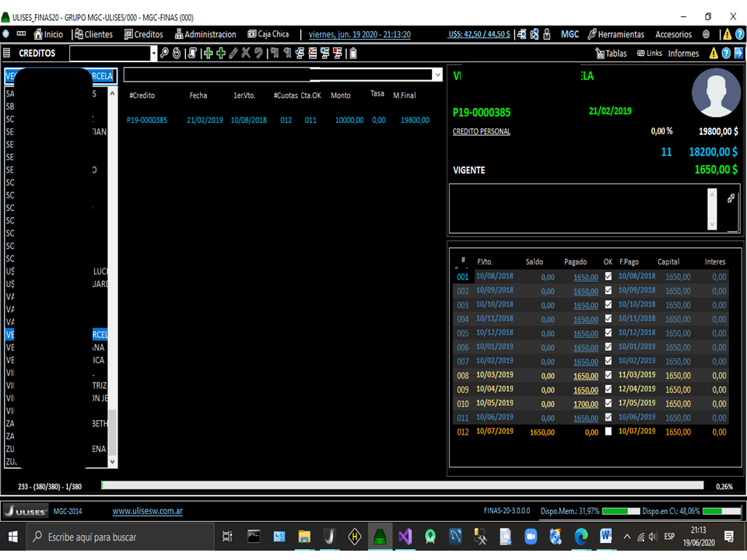747x560 pixels.
Task: Click the padlock icon near MGC
Action: click(547, 34)
